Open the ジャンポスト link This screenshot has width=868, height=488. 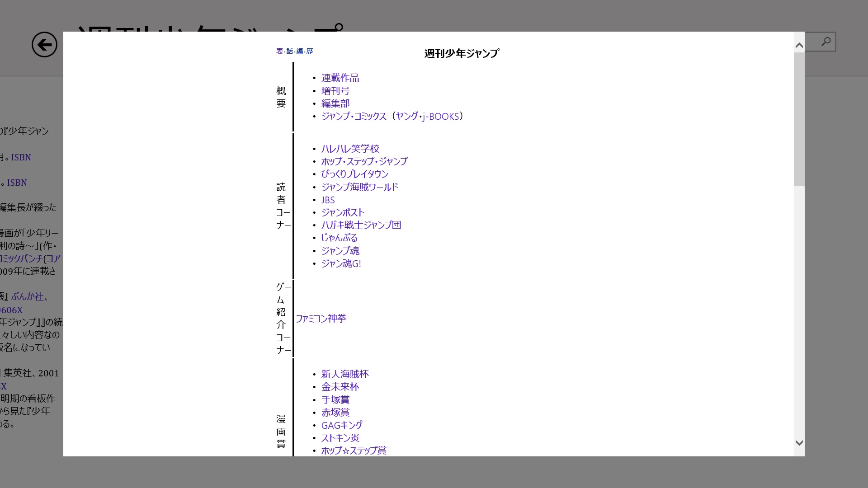click(343, 212)
